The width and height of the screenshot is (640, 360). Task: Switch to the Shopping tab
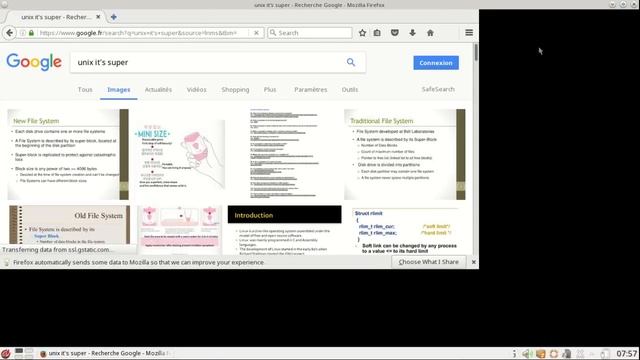point(235,89)
